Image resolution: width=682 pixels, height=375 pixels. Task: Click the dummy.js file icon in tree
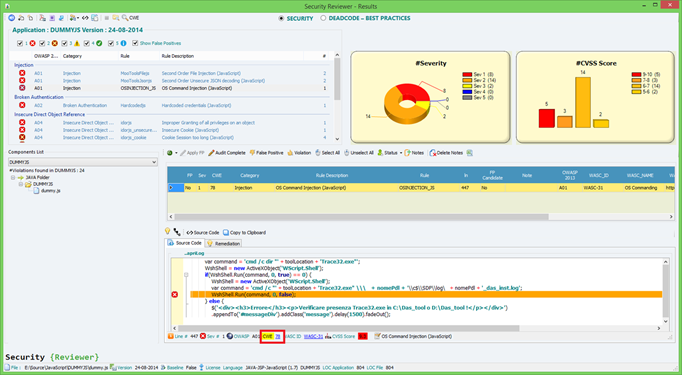click(37, 191)
